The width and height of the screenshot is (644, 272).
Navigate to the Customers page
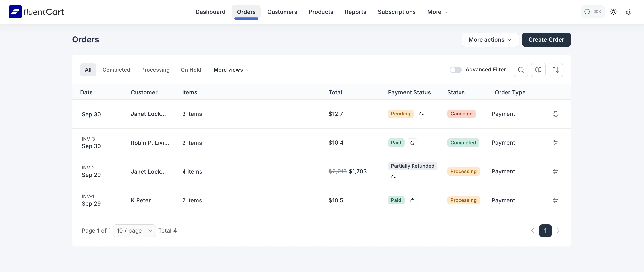[282, 12]
